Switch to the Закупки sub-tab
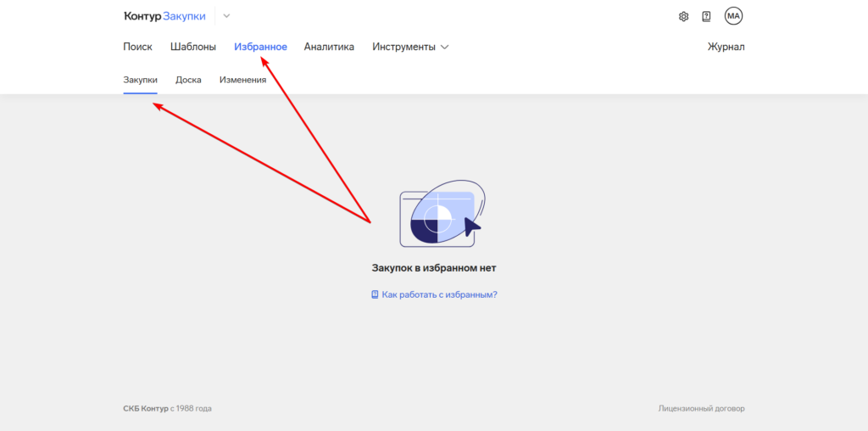 coord(140,80)
